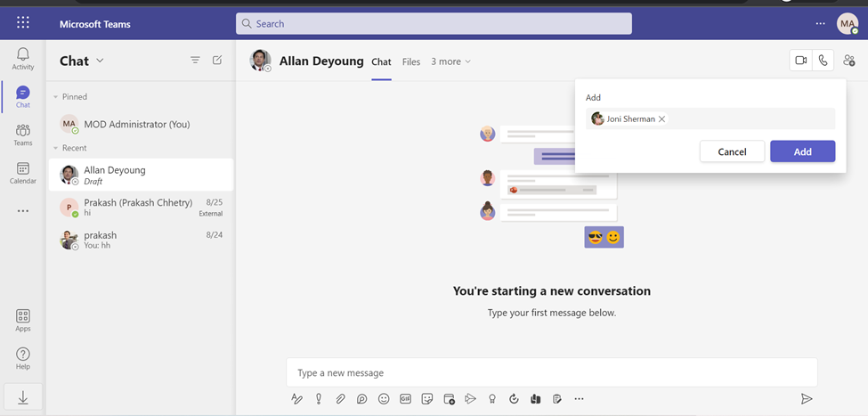Viewport: 868px width, 416px height.
Task: Click the Allan Deyoung header name
Action: tap(321, 61)
